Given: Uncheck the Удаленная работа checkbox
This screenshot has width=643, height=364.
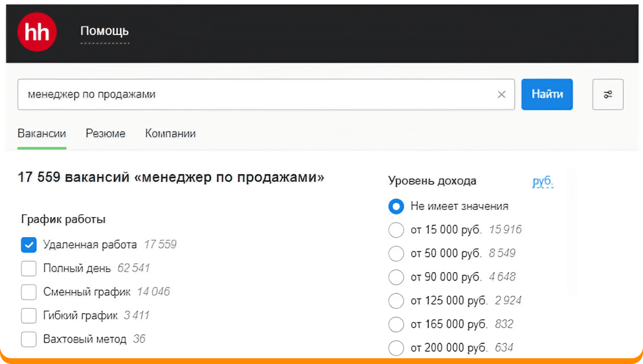Looking at the screenshot, I should (29, 245).
